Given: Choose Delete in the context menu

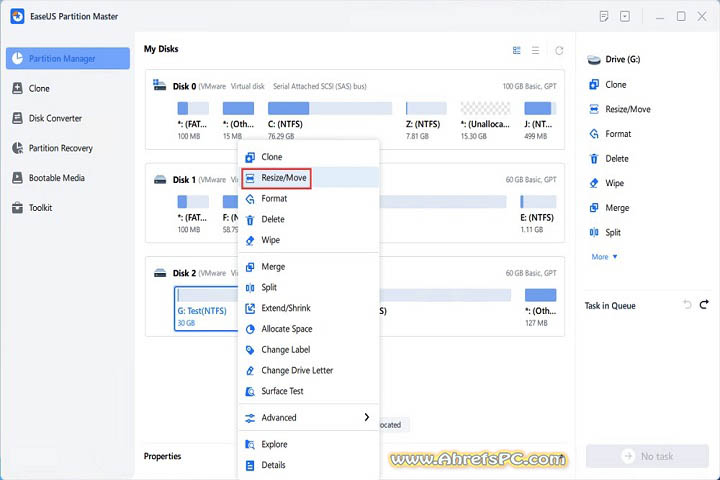Looking at the screenshot, I should [x=309, y=219].
